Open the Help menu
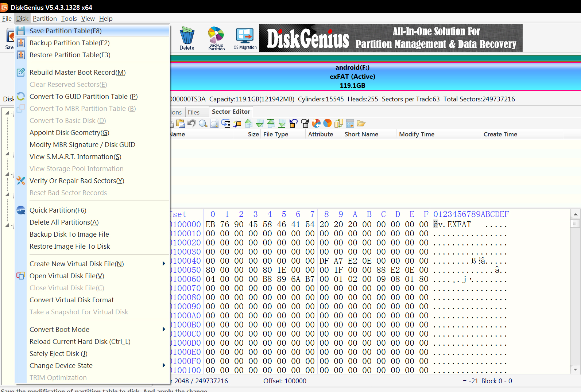 click(106, 19)
